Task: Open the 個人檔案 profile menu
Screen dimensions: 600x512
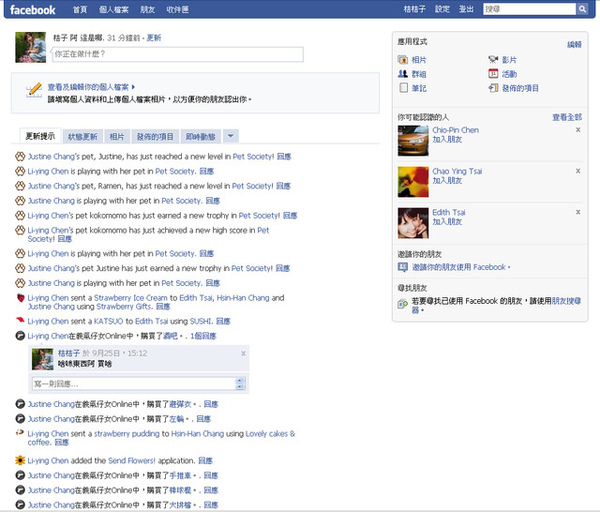Action: pyautogui.click(x=114, y=10)
